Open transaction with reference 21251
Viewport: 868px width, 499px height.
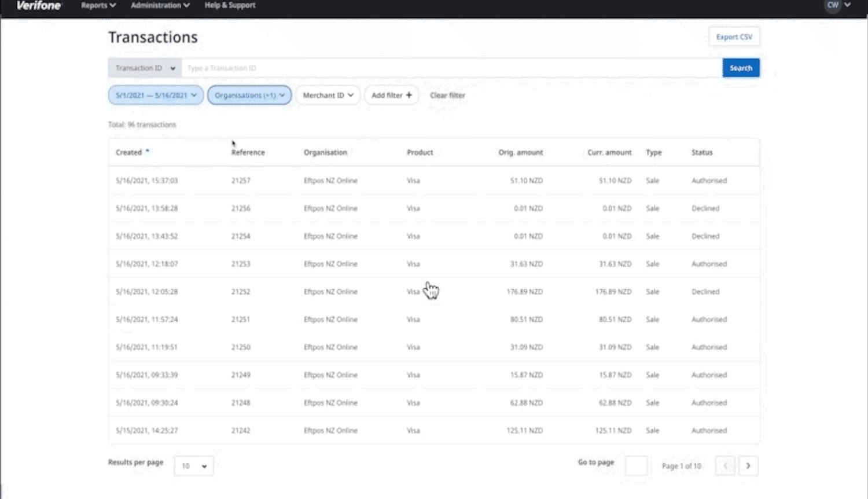434,320
